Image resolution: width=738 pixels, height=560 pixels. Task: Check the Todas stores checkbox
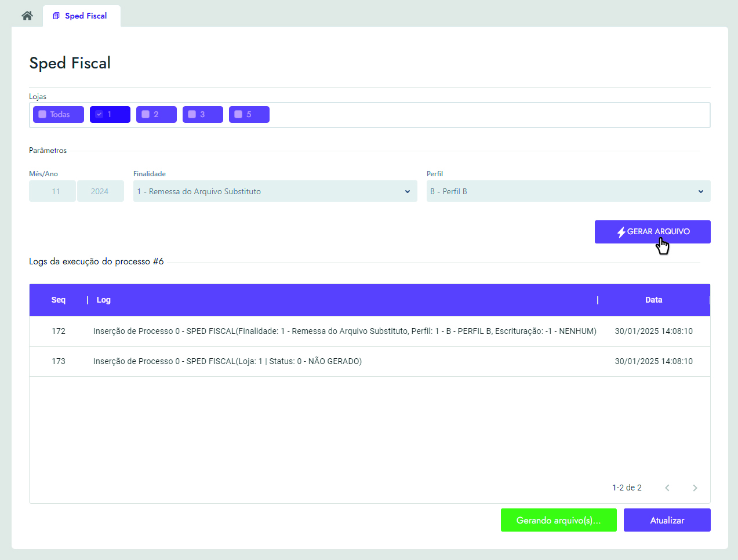point(42,114)
